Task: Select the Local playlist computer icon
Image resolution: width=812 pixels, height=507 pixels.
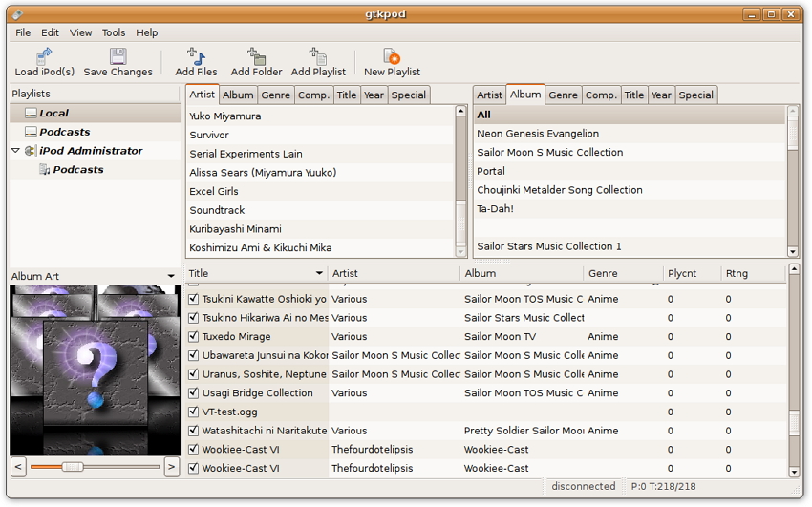Action: click(x=31, y=113)
